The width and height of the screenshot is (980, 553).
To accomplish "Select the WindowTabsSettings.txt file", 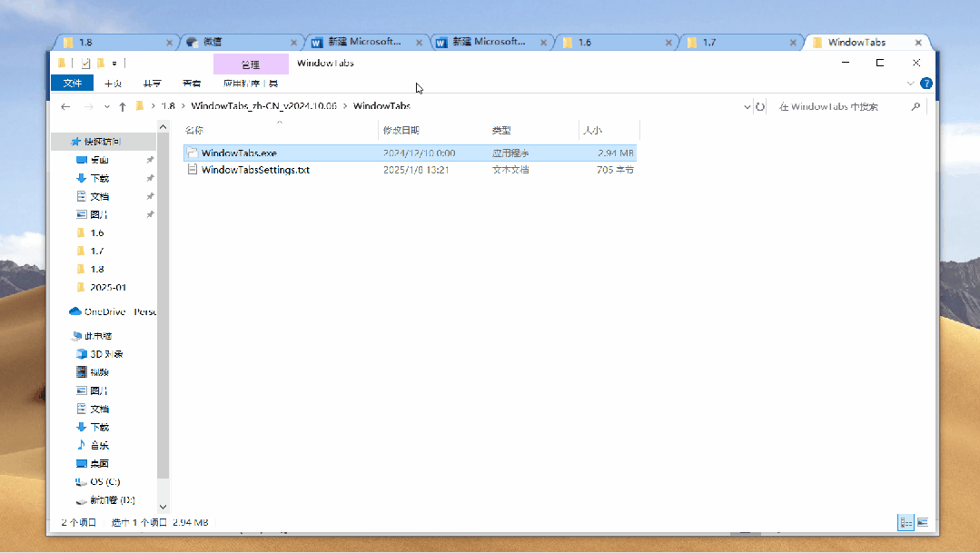I will (410, 170).
